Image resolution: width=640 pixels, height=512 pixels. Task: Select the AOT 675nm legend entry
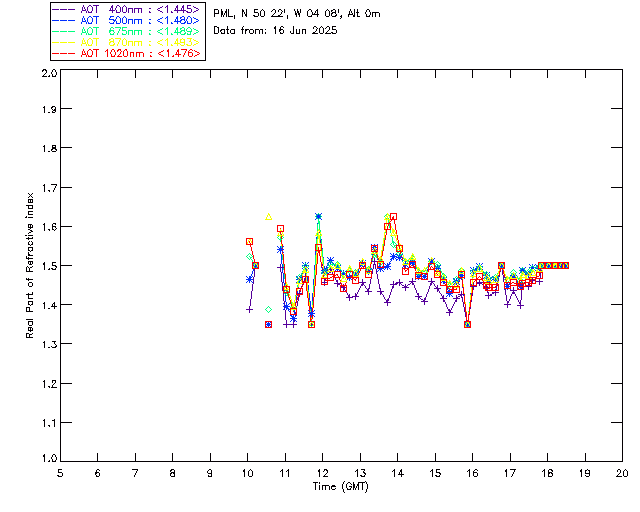click(x=126, y=31)
